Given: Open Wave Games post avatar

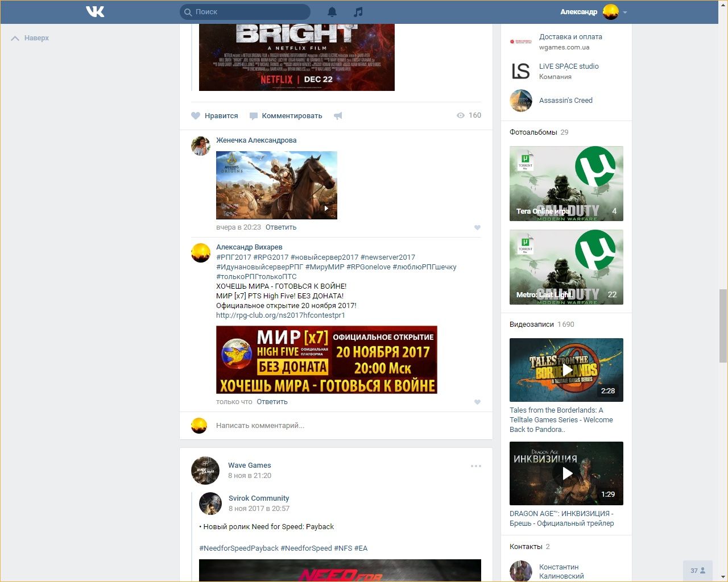Looking at the screenshot, I should click(x=205, y=470).
